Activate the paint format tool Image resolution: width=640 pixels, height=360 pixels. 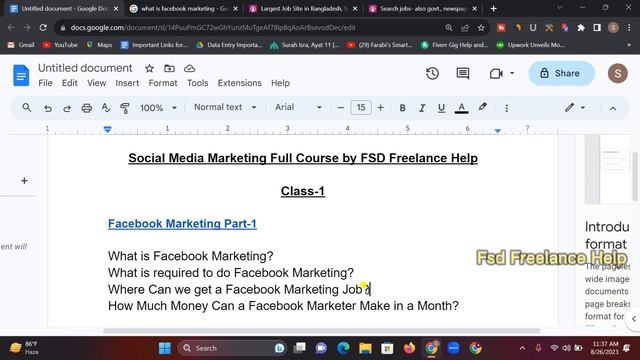click(x=125, y=108)
